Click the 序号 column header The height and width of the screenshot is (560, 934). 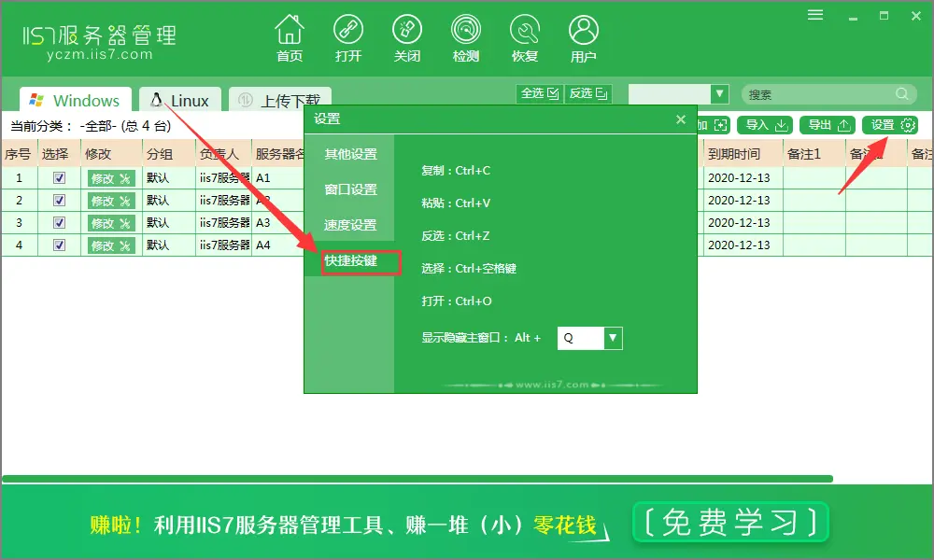[x=19, y=154]
